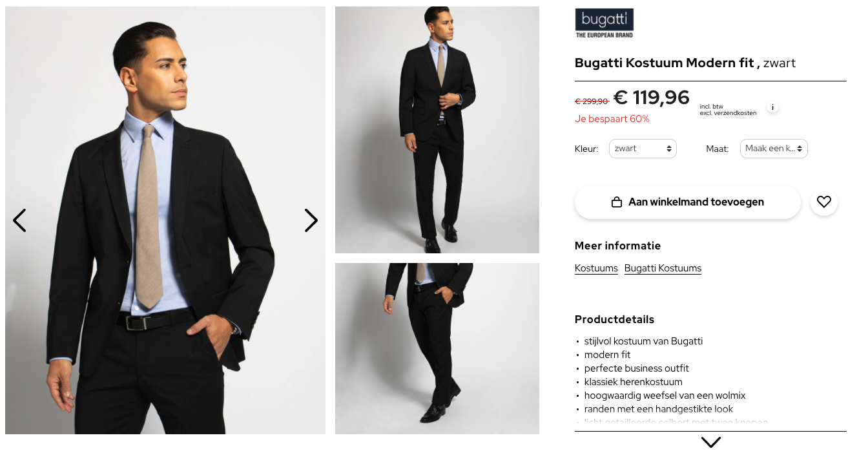
Task: Open the 'i' info icon next to the price
Action: [772, 107]
